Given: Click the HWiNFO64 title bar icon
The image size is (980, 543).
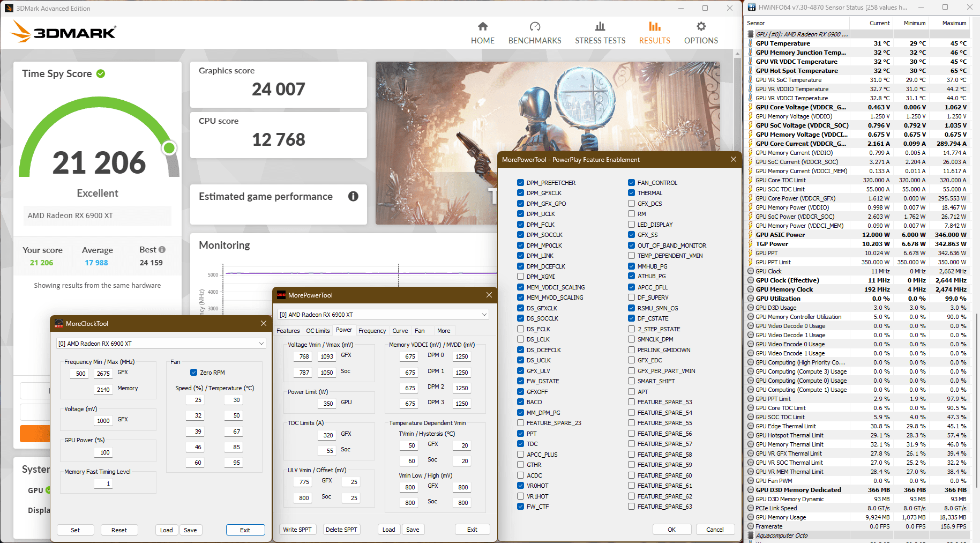Looking at the screenshot, I should (x=751, y=8).
